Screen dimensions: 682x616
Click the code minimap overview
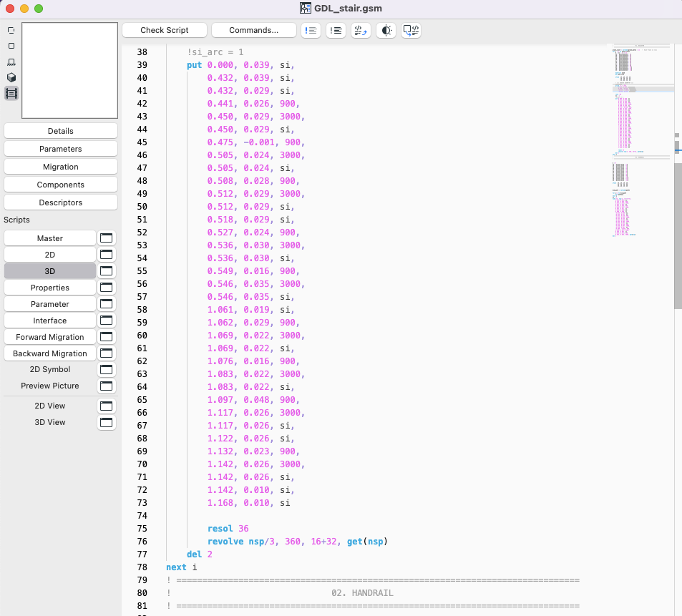(642, 143)
